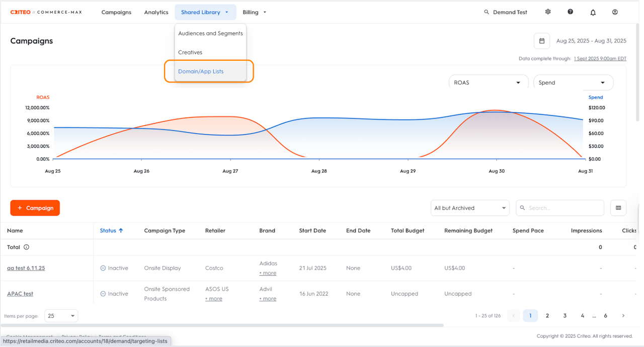Select Audiences and Segments menu item
The image size is (644, 347).
point(210,34)
